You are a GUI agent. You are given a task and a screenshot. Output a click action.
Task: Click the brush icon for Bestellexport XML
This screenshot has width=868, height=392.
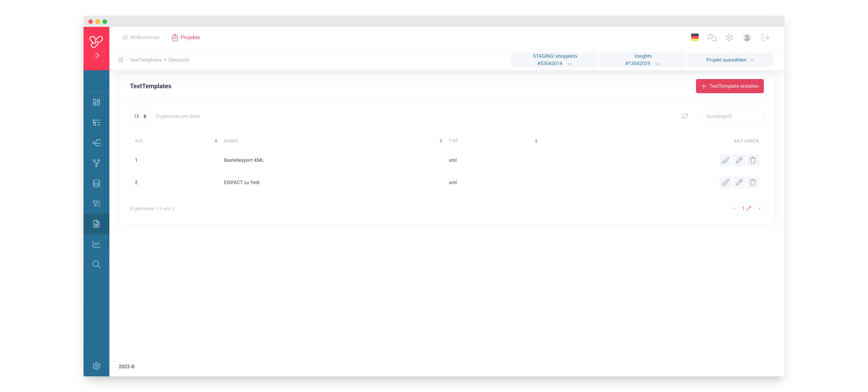(725, 160)
